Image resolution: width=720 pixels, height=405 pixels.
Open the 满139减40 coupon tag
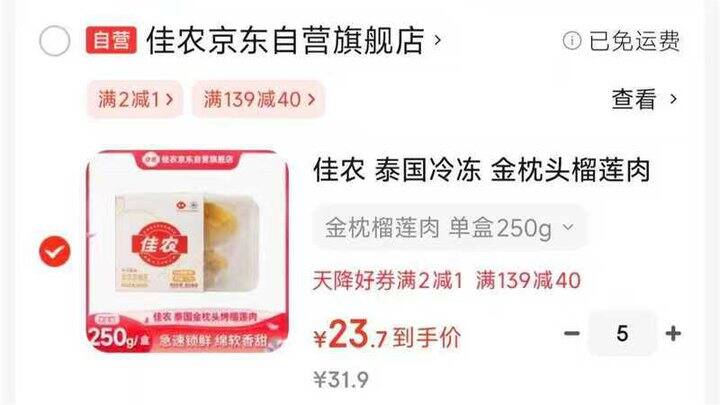click(x=259, y=99)
